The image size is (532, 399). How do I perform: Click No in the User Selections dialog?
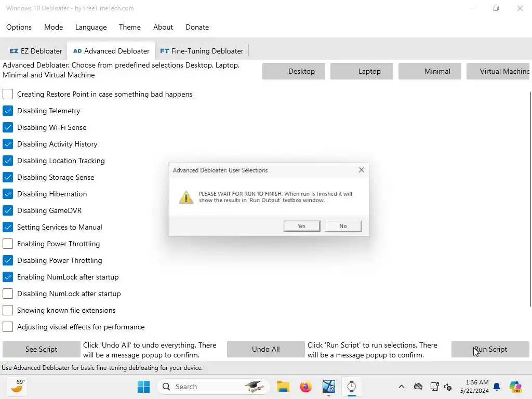(343, 226)
